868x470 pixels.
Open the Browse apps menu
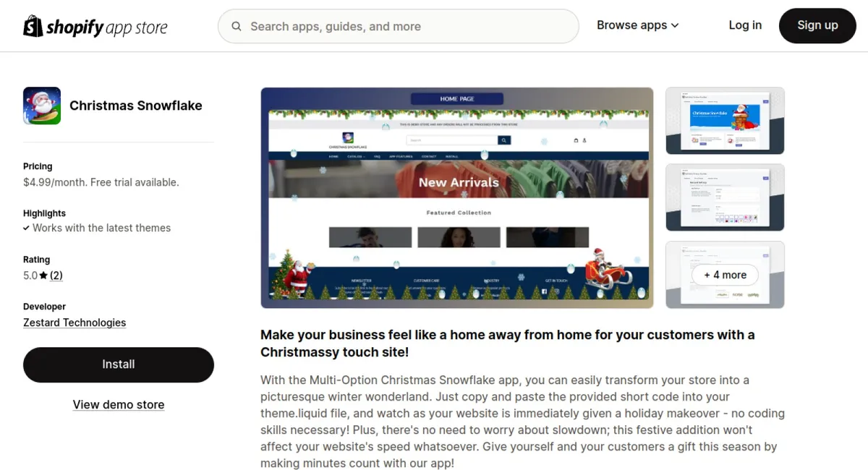click(x=637, y=25)
